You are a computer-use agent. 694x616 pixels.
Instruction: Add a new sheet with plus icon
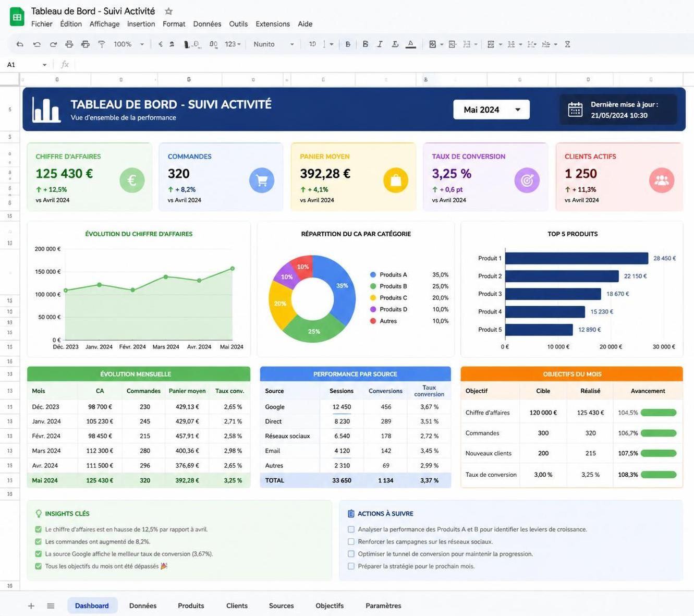[x=31, y=606]
